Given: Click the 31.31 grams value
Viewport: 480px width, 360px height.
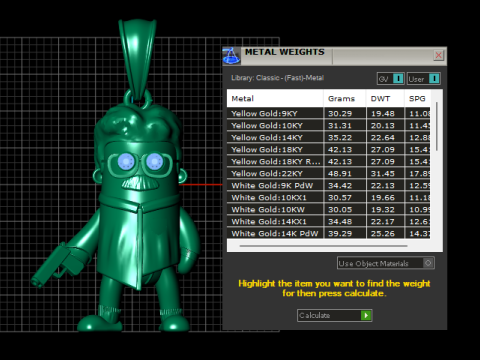Looking at the screenshot, I should (x=340, y=126).
